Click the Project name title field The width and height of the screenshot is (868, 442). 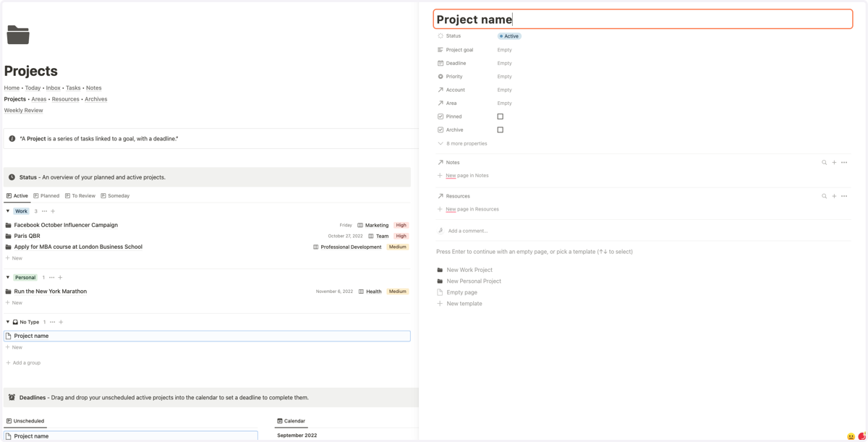click(x=643, y=20)
